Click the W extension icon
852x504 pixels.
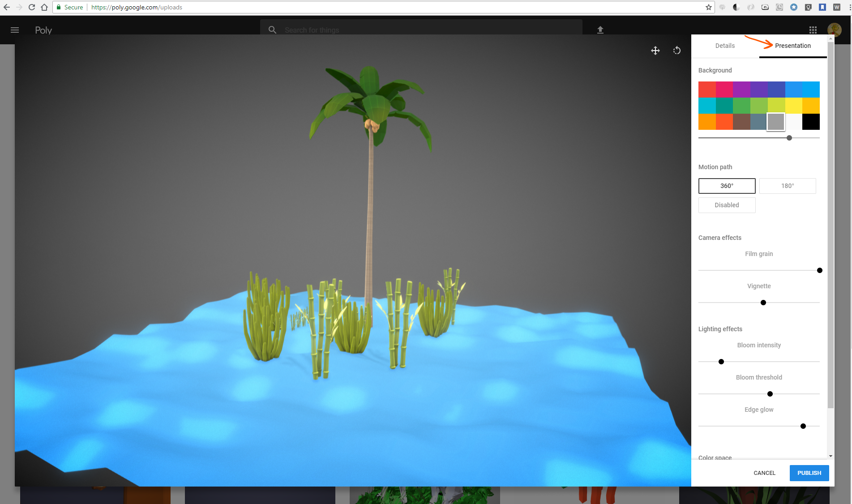click(x=837, y=7)
